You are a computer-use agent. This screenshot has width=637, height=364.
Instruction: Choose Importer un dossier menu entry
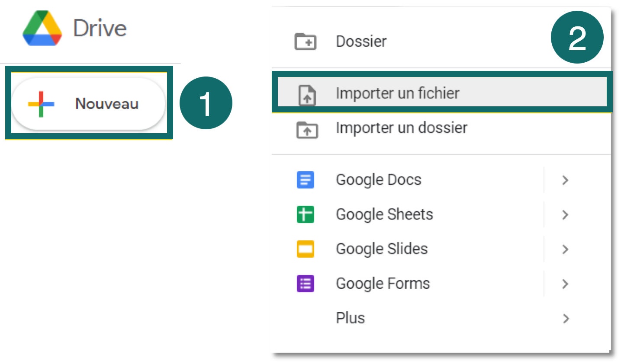click(x=441, y=128)
